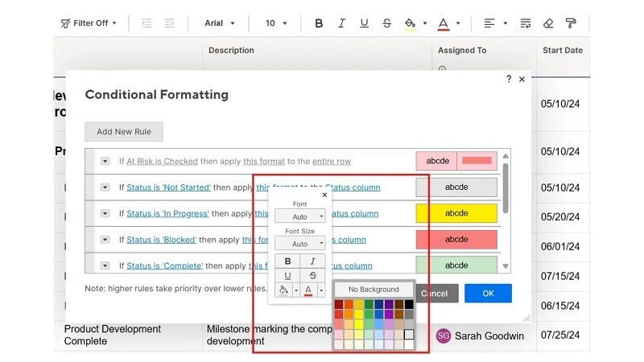This screenshot has height=362, width=644.
Task: Open the Filter Off menu in toolbar
Action: (x=89, y=23)
